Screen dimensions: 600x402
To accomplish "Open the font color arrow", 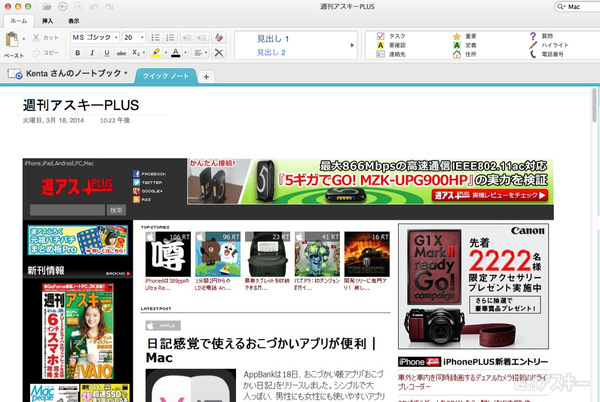I will tap(186, 53).
